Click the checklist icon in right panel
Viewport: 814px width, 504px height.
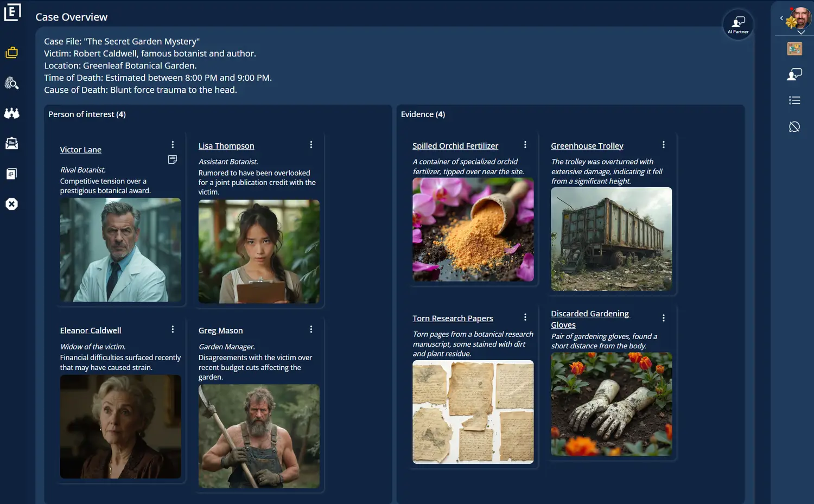794,100
